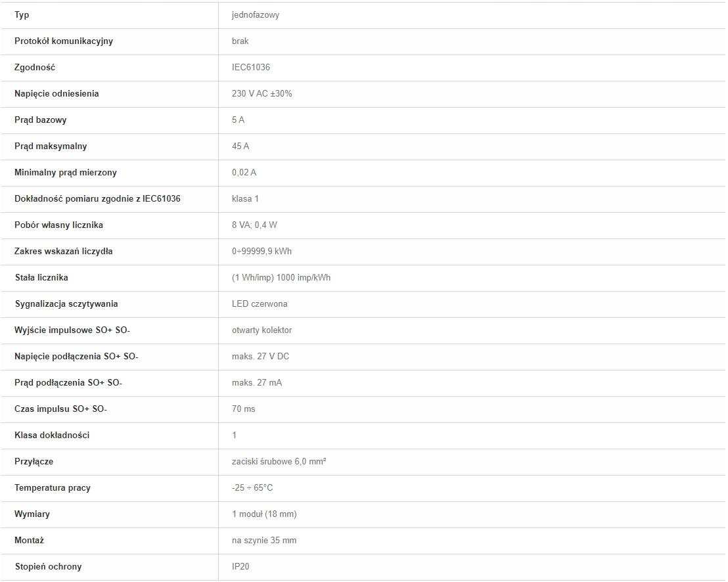Click the '230 V AC ±30%' value
Screen dimensions: 728x582
point(262,94)
